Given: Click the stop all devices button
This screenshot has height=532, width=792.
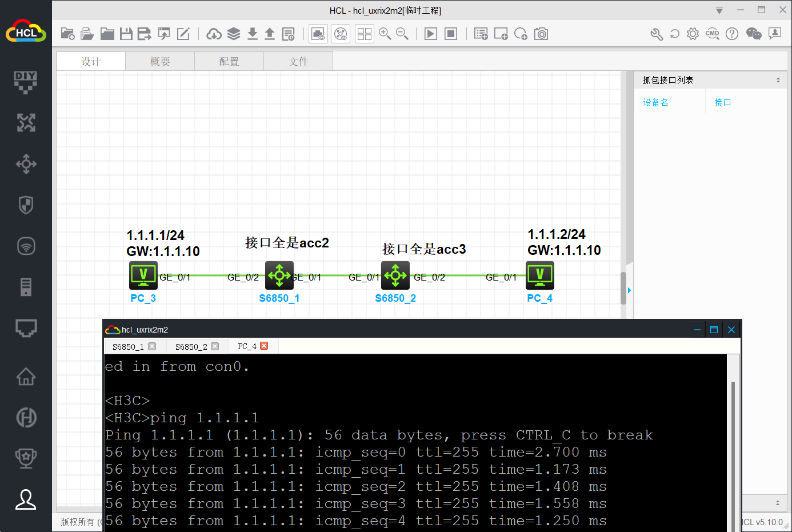Looking at the screenshot, I should [451, 34].
